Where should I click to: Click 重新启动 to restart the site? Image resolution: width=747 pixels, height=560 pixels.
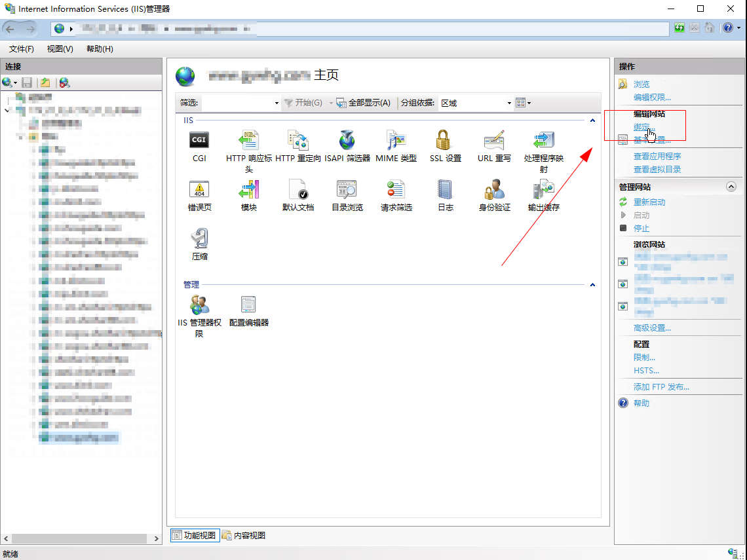[649, 202]
